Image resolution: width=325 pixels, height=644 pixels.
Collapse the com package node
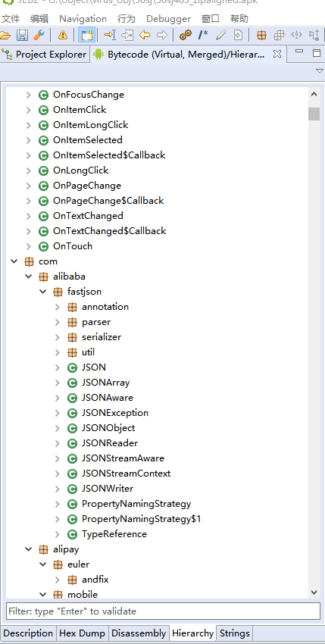pos(14,261)
